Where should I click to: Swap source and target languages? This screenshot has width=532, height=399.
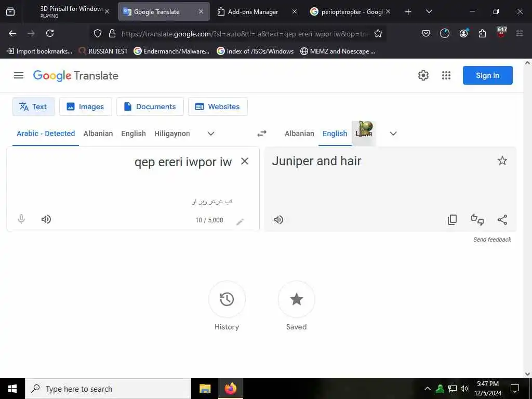pyautogui.click(x=262, y=134)
